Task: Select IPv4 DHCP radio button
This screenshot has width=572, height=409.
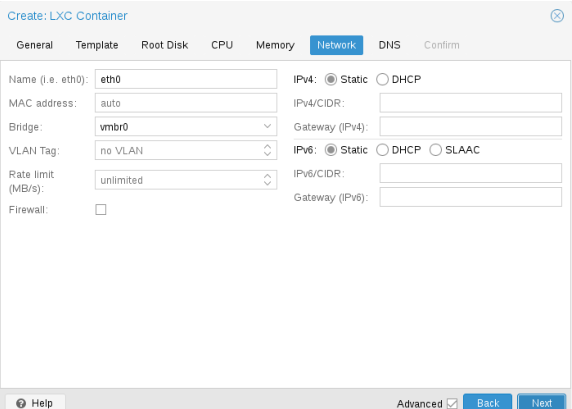Action: click(382, 79)
